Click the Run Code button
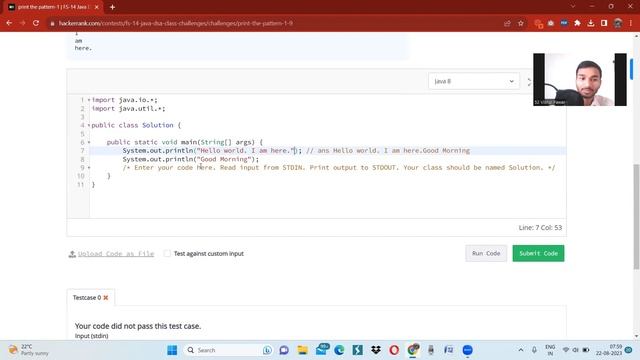This screenshot has width=640, height=360. pyautogui.click(x=486, y=253)
